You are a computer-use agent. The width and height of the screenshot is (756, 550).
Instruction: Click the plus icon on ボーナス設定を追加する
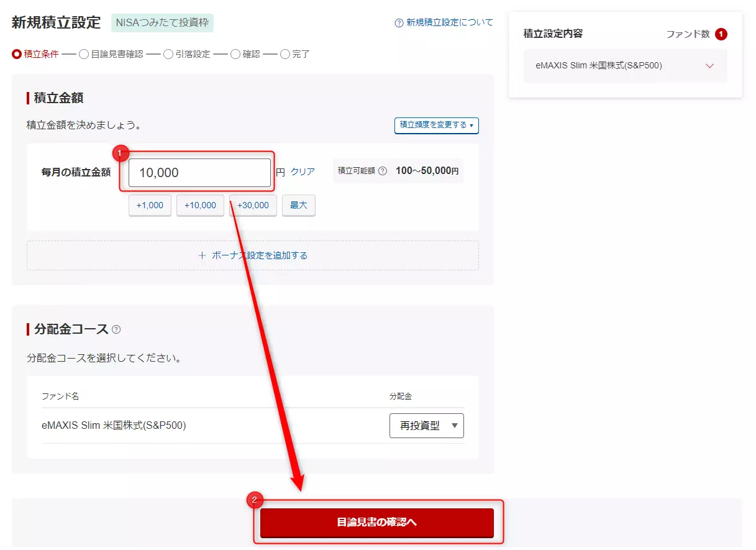[x=203, y=255]
